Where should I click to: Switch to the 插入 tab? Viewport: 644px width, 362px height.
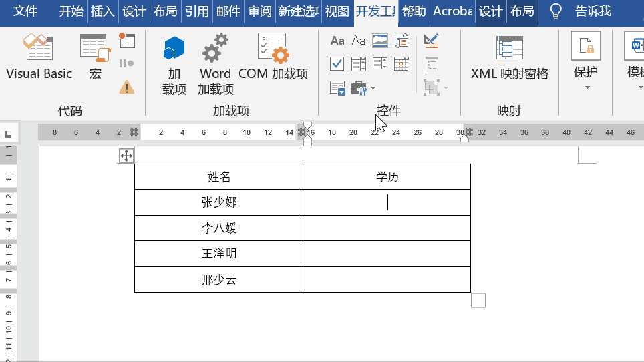102,11
